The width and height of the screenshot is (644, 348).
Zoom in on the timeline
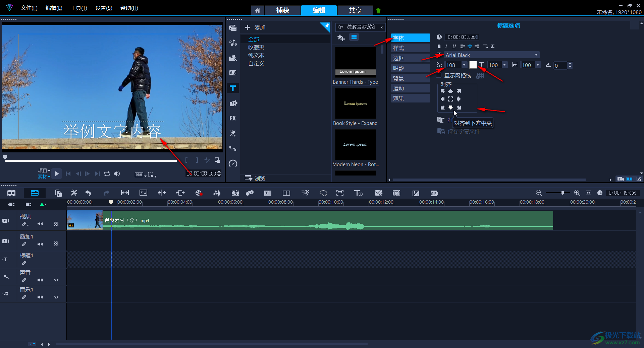577,193
